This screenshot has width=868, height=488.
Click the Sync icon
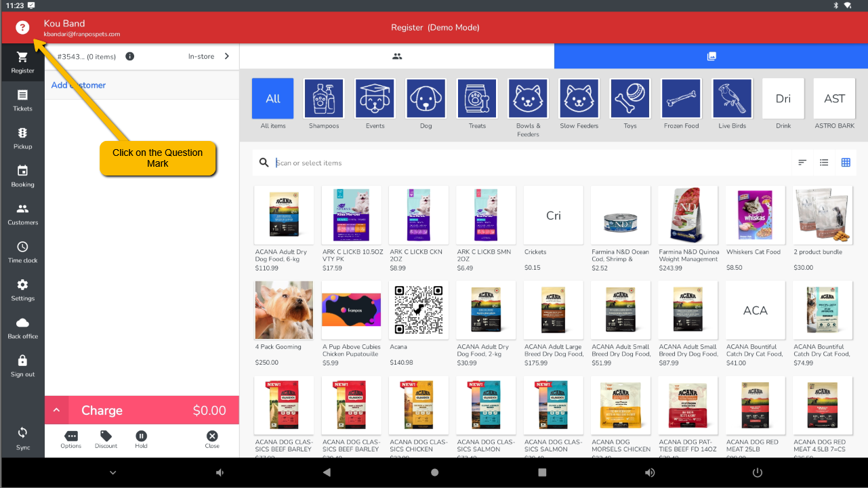click(x=22, y=437)
